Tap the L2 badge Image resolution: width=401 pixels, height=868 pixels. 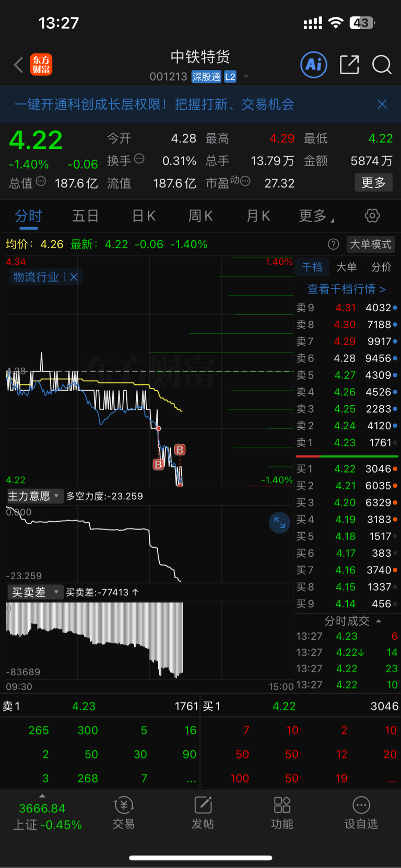click(230, 77)
